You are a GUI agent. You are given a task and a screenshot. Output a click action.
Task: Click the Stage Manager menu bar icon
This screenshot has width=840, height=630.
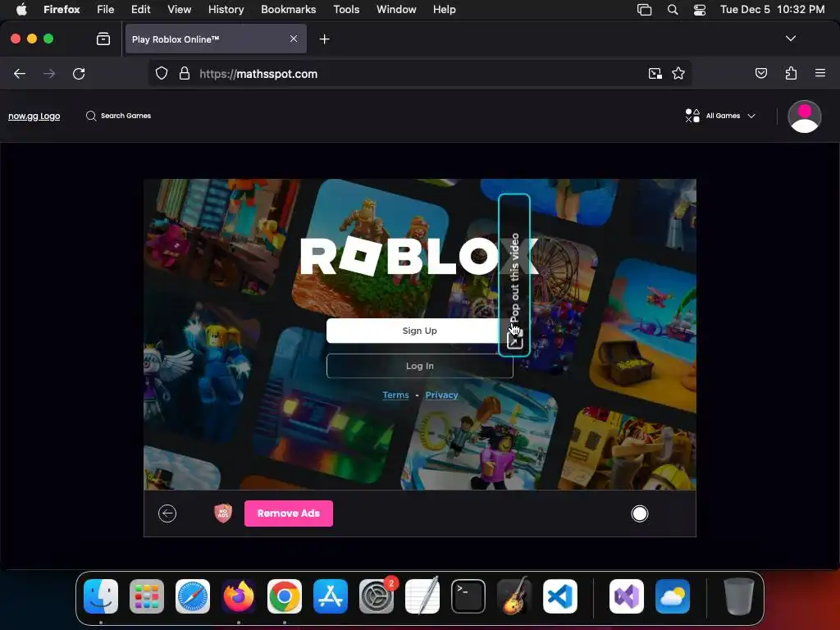pos(644,9)
